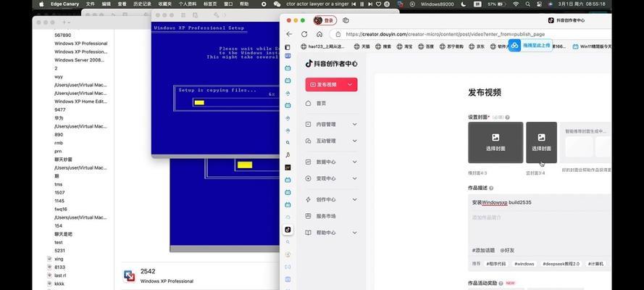Add the #程序代码 recommended topic tag
This screenshot has width=644, height=290.
click(x=495, y=264)
